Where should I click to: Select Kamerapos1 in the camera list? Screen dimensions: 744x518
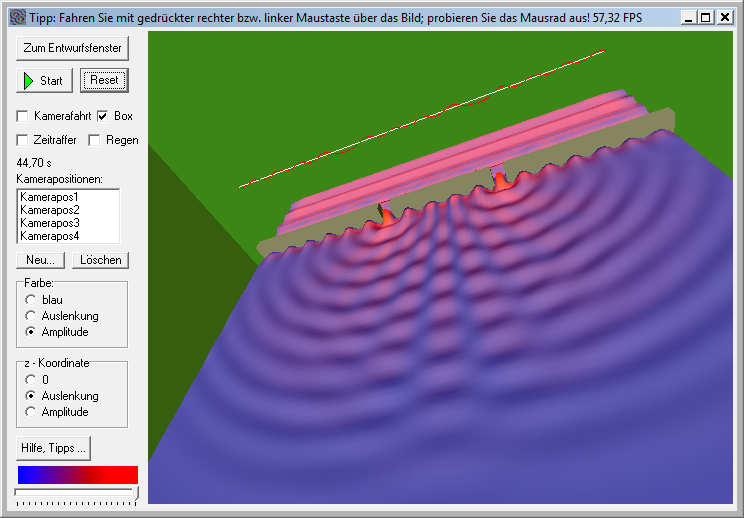coord(49,198)
